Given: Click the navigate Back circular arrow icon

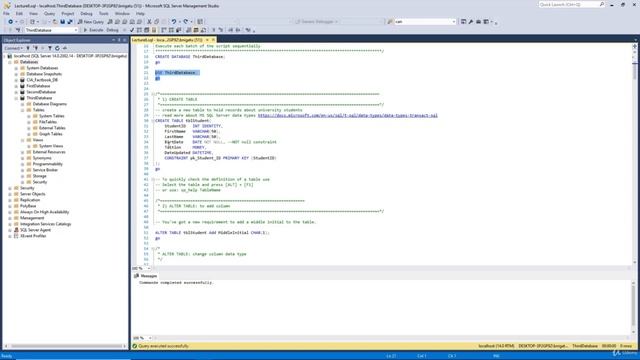Looking at the screenshot, I should pyautogui.click(x=10, y=22).
